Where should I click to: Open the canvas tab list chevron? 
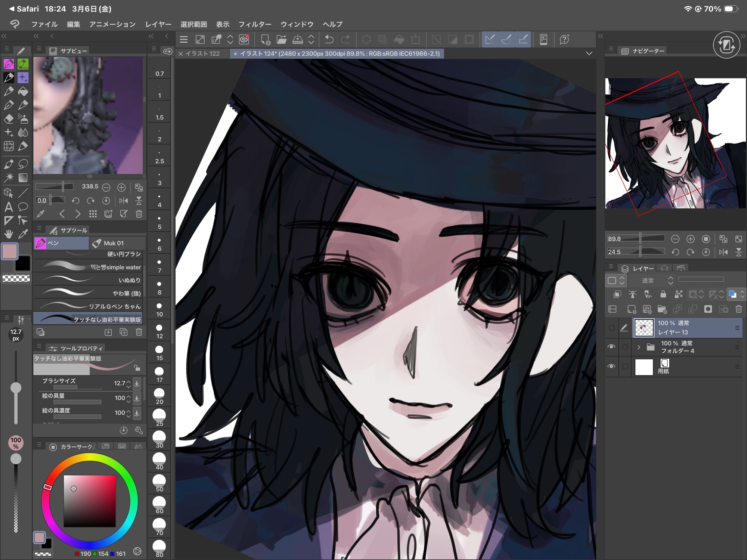pyautogui.click(x=589, y=53)
